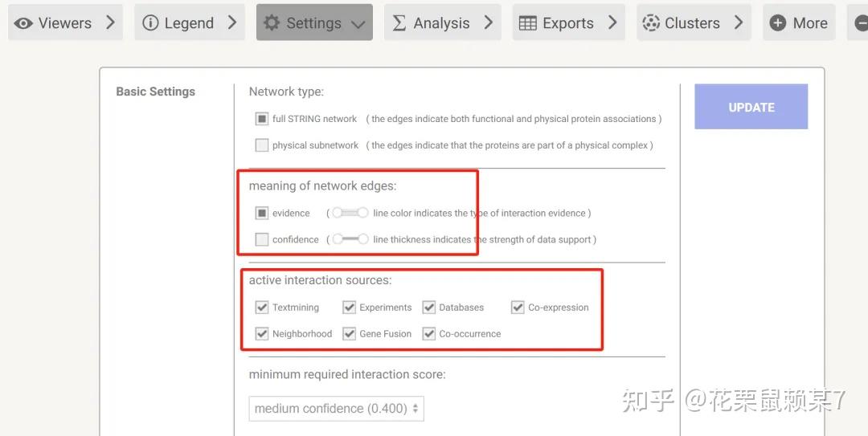Disable the Gene Fusion source
Screen dimensions: 868x436
pos(349,334)
